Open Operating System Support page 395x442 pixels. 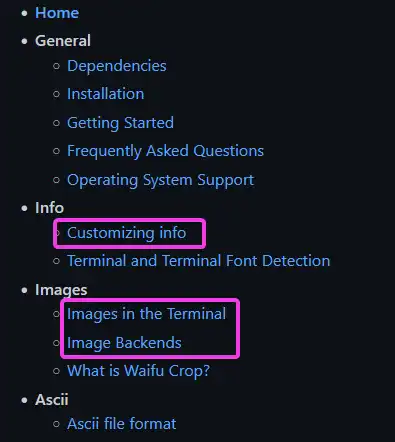160,180
